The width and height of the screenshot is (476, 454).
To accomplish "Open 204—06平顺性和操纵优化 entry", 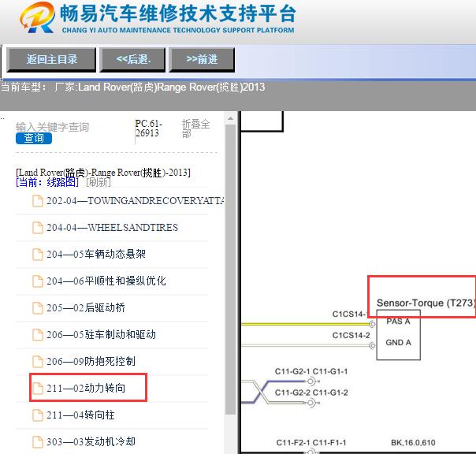I will 106,281.
